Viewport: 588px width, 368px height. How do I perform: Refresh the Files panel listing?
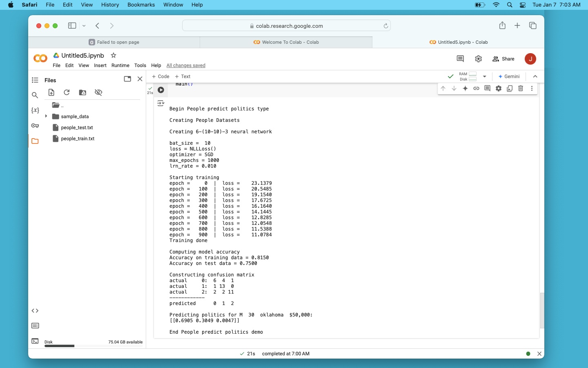67,92
